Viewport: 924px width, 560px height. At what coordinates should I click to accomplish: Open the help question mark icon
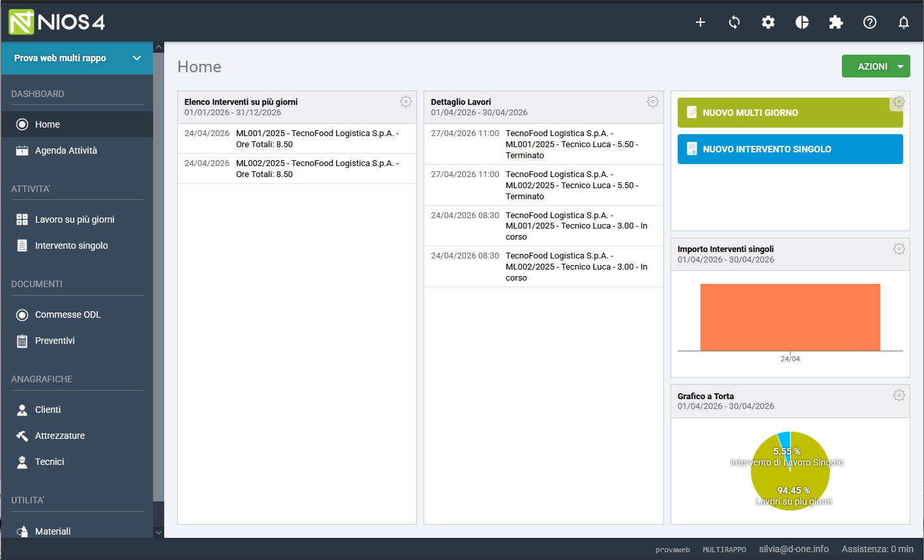(x=870, y=22)
